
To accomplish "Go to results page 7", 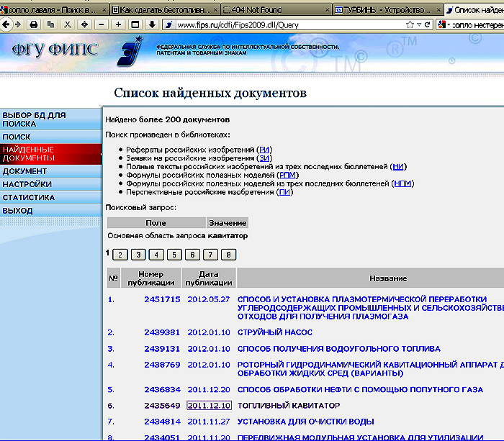I will coord(210,255).
